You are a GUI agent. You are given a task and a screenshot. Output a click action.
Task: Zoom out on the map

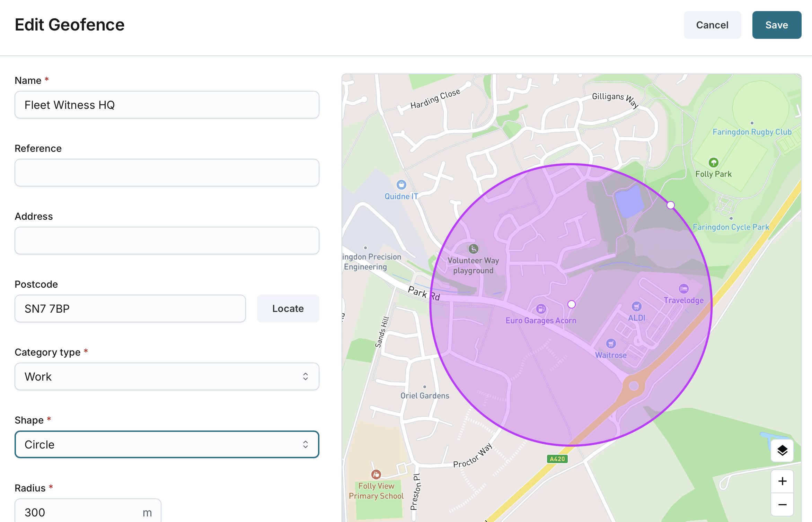(x=782, y=505)
